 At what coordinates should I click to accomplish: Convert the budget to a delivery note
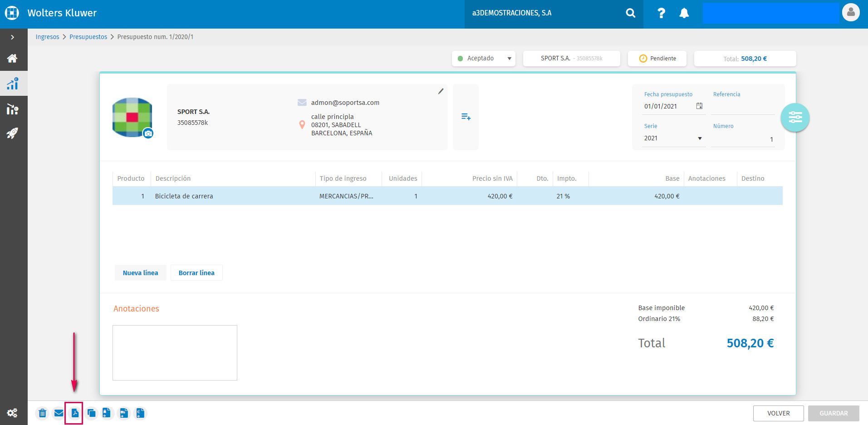tap(123, 413)
